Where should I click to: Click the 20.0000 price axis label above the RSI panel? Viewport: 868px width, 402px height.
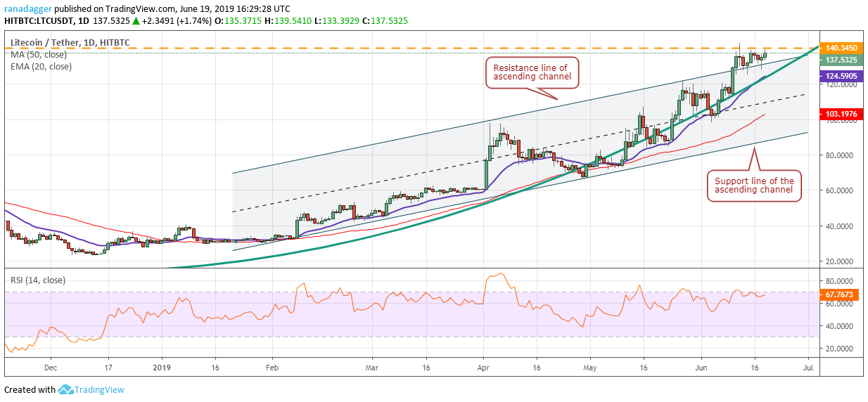tap(840, 261)
